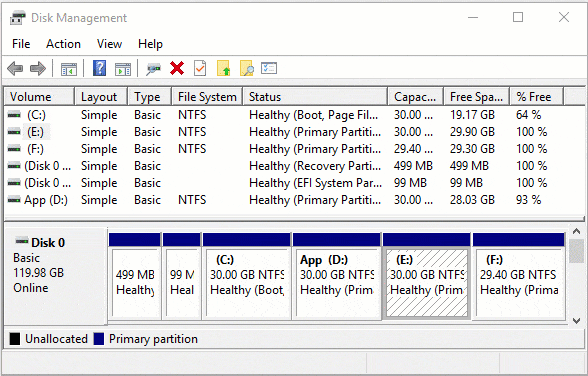Open the View menu

pos(109,44)
